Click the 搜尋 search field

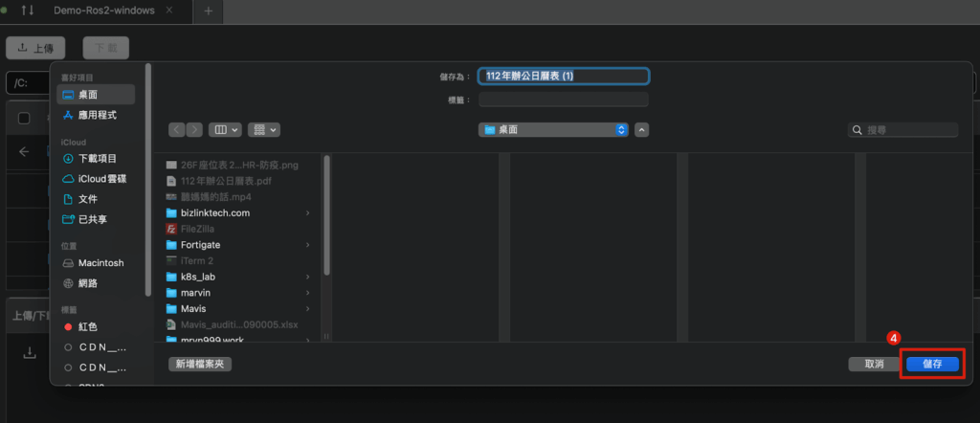pos(903,129)
